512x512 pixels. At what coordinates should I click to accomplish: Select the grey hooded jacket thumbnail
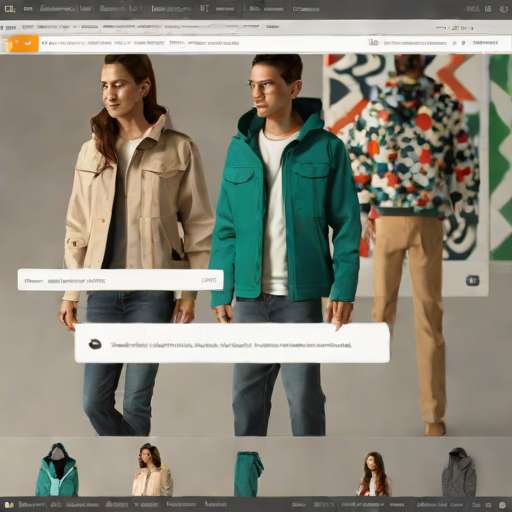(x=459, y=472)
